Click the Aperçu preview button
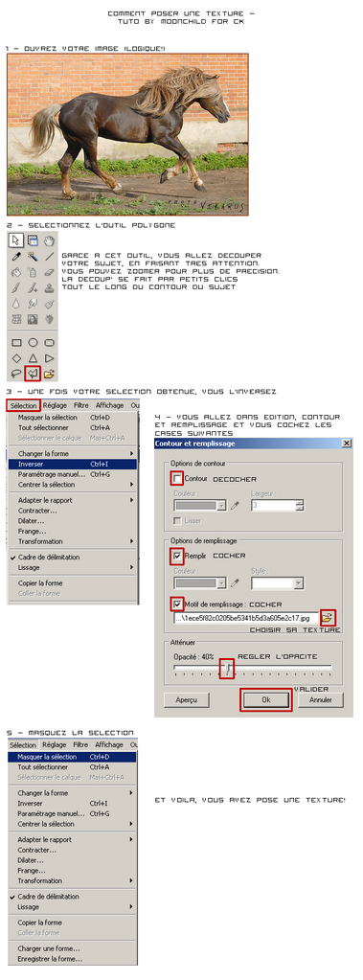The image size is (363, 980). coord(186,700)
